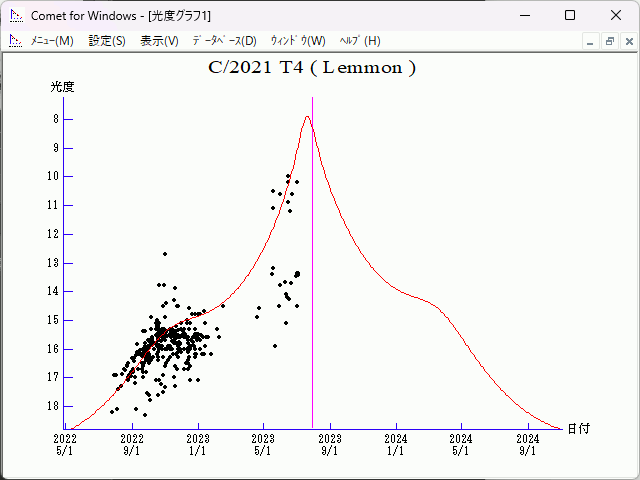Click the magenta perihelion vertical line
The width and height of the screenshot is (640, 480).
tap(312, 263)
